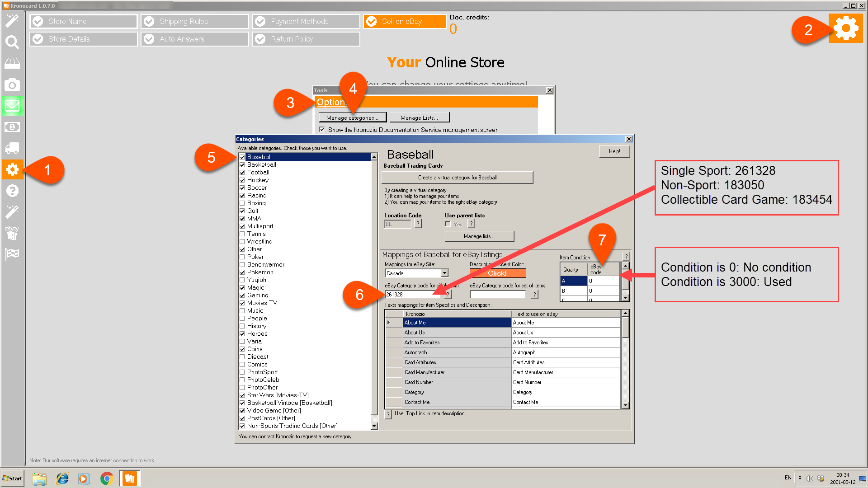Viewport: 868px width, 488px height.
Task: Click the Use parent lists help button
Action: point(471,224)
